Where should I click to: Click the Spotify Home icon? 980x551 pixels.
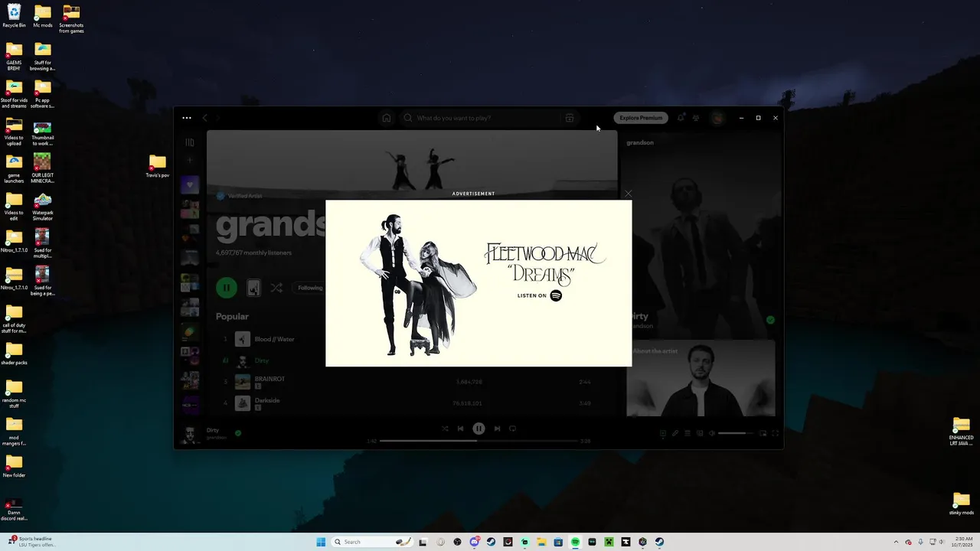[x=387, y=118]
